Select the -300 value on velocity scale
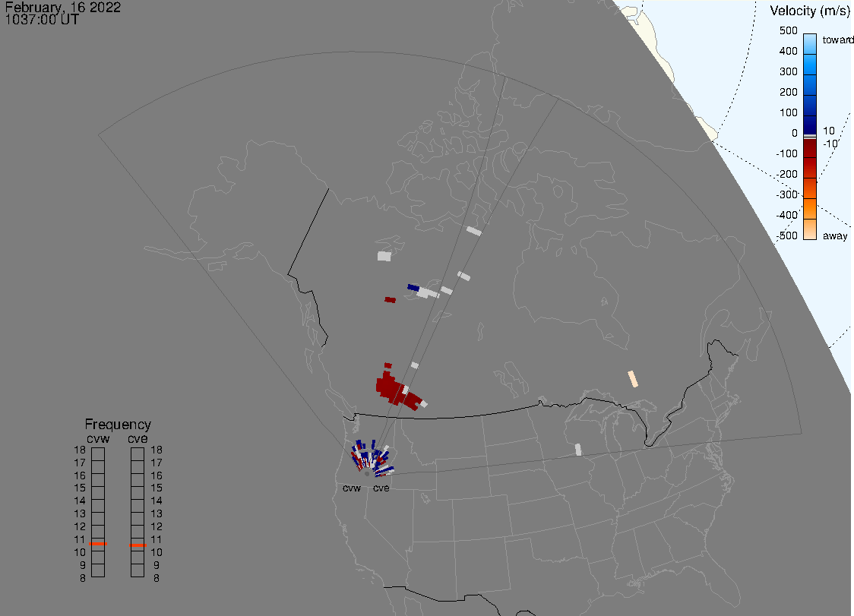 (786, 195)
